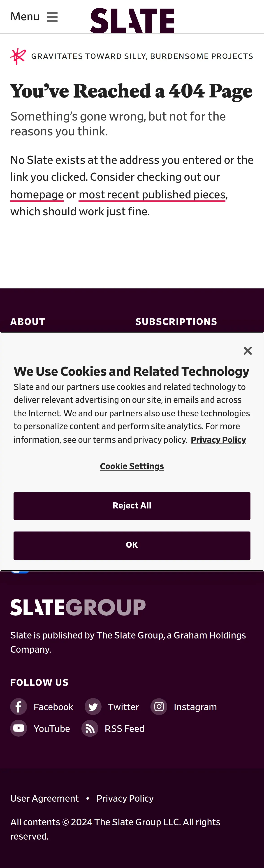Open the Instagram camera icon

[159, 707]
